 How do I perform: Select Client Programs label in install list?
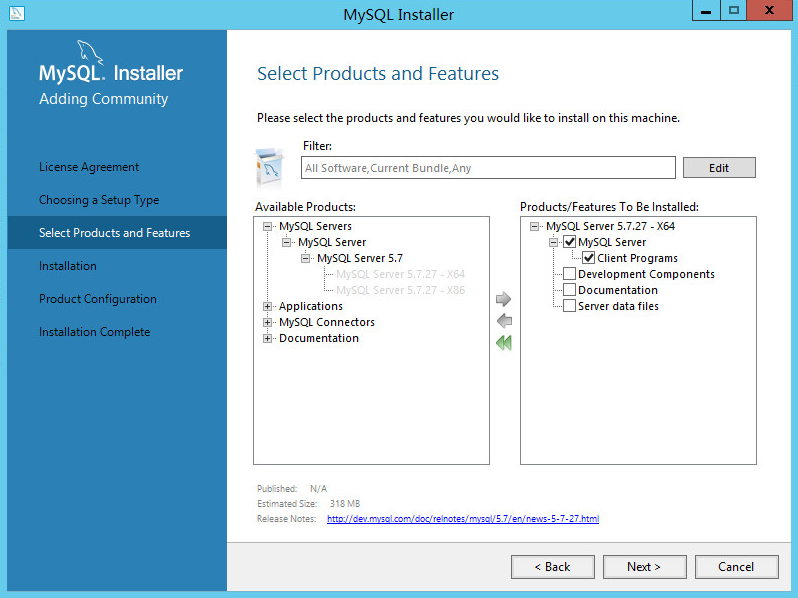click(x=637, y=258)
